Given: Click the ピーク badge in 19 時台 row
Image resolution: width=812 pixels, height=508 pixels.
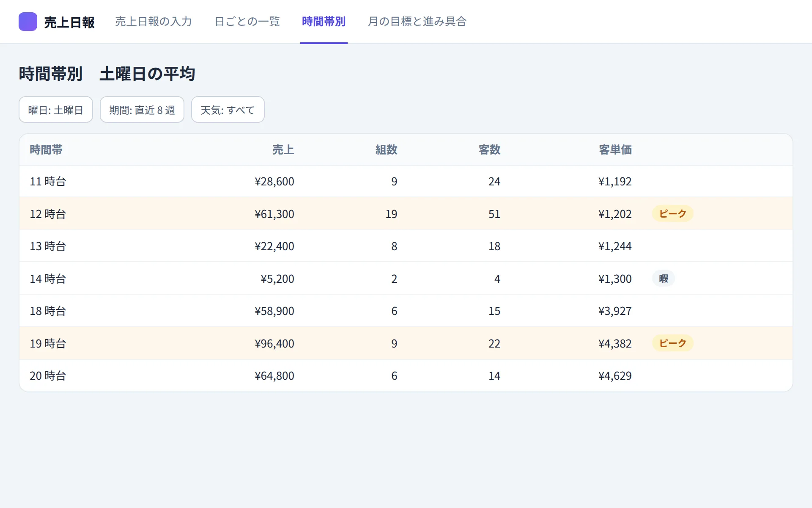Looking at the screenshot, I should (672, 343).
